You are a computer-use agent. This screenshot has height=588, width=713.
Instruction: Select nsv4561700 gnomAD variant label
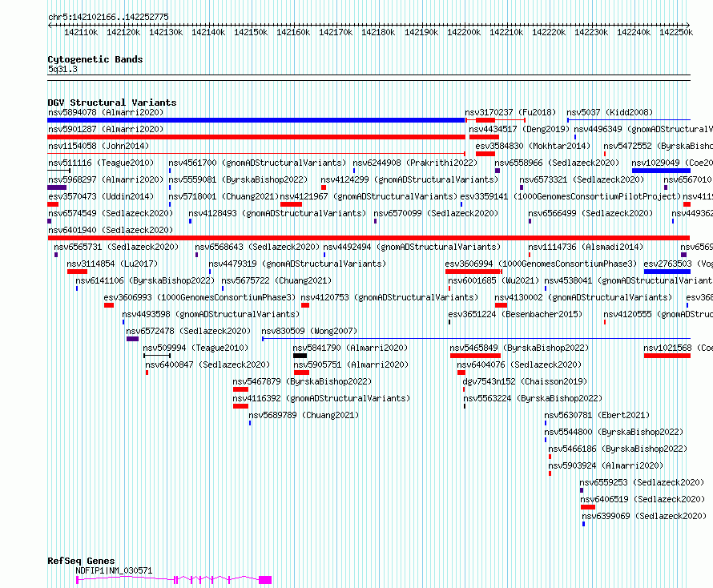pyautogui.click(x=257, y=163)
